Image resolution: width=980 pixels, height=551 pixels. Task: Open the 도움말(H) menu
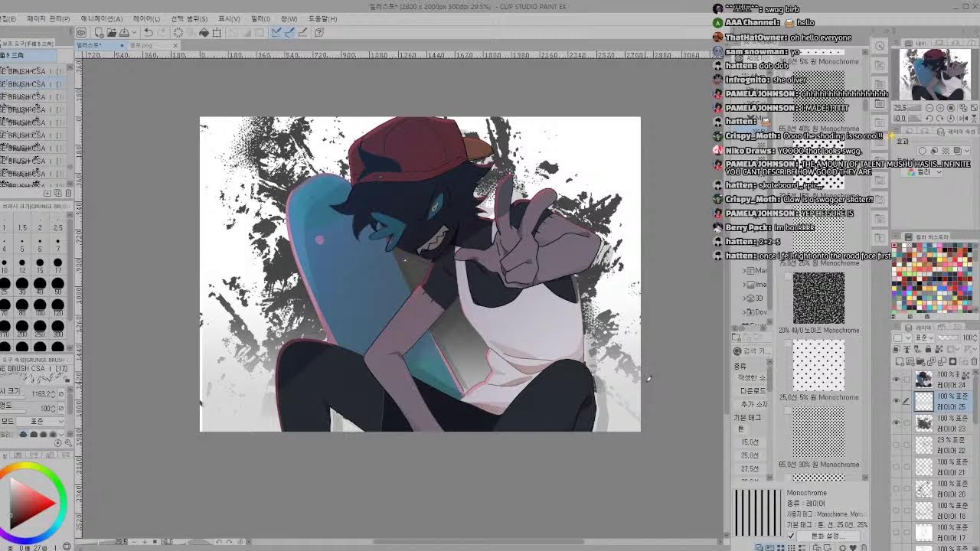(322, 18)
